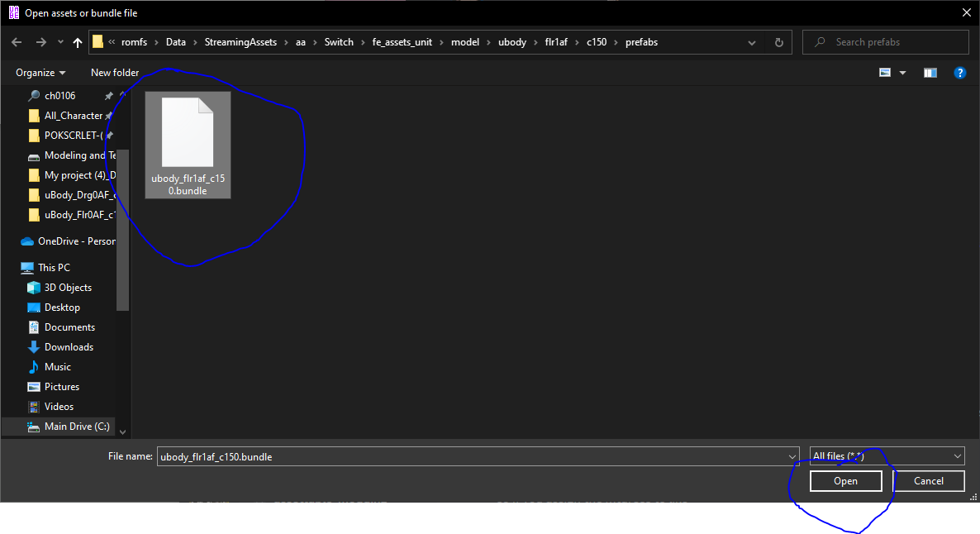
Task: Click the Search prefabs field
Action: (886, 42)
